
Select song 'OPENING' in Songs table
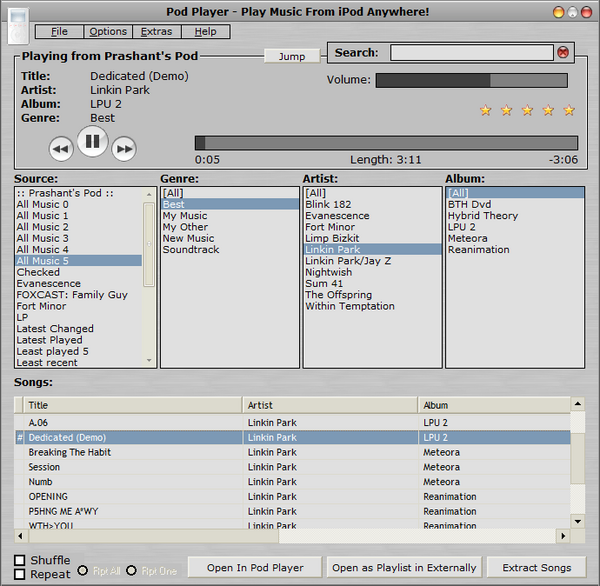coord(293,496)
